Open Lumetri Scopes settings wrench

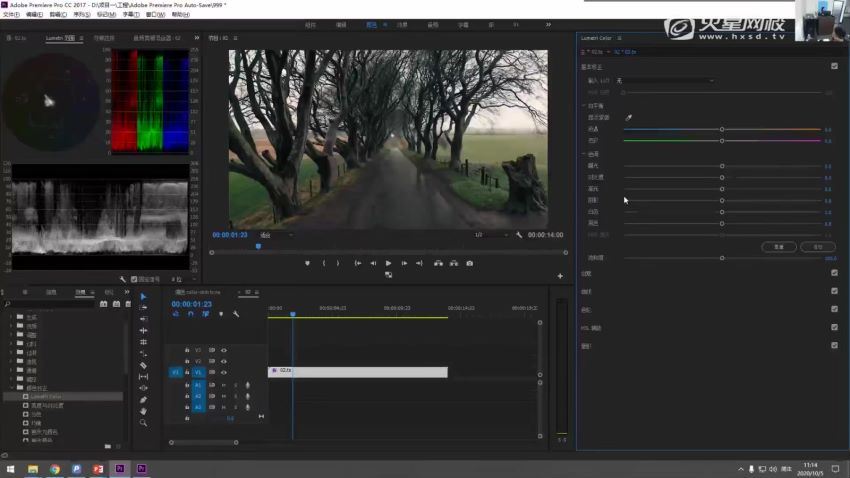[x=123, y=279]
